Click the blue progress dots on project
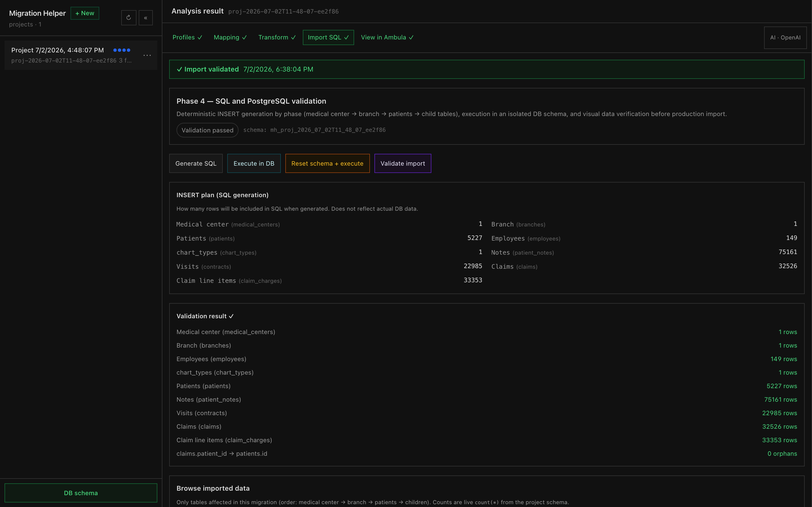The image size is (812, 507). pos(122,50)
